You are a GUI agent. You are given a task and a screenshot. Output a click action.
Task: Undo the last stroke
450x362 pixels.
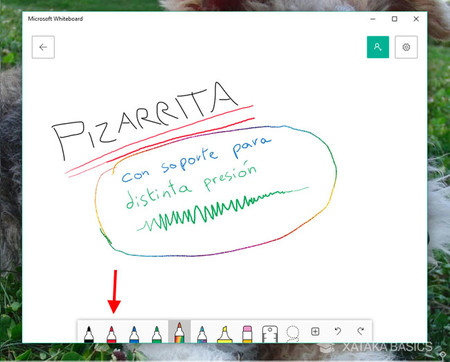point(338,331)
